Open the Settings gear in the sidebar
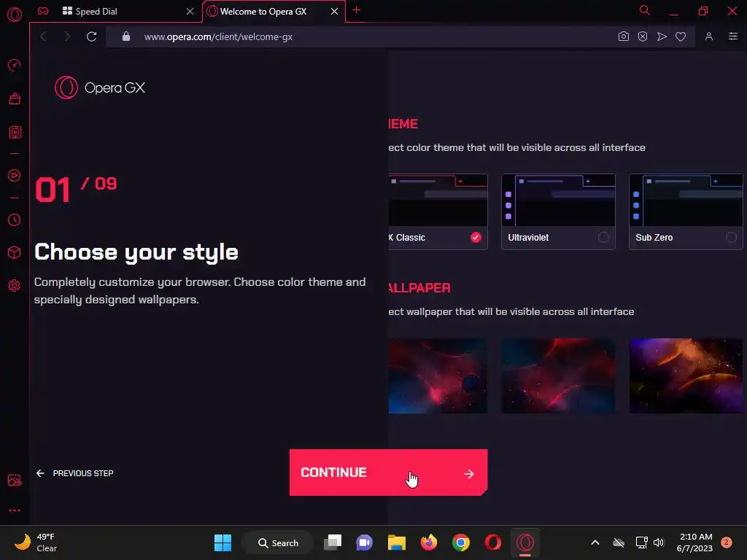 pyautogui.click(x=15, y=285)
